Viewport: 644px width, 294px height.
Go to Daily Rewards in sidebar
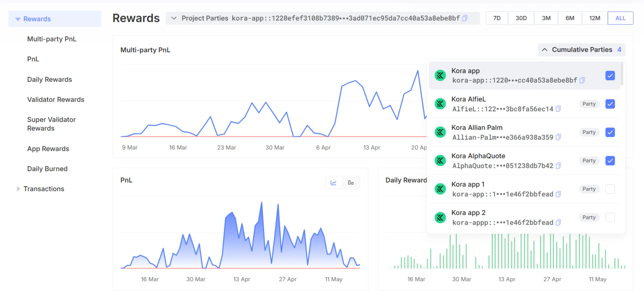(x=50, y=79)
